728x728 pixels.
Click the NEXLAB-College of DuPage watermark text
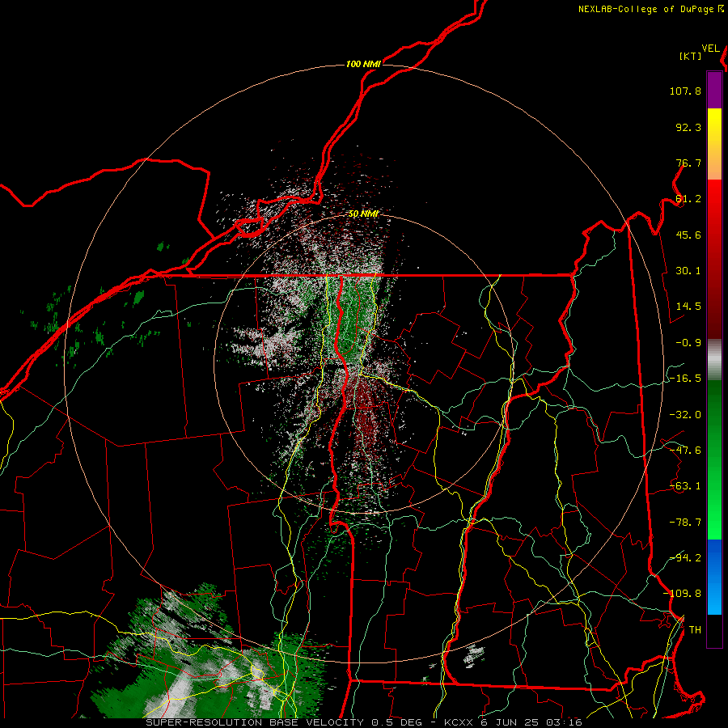[x=650, y=9]
